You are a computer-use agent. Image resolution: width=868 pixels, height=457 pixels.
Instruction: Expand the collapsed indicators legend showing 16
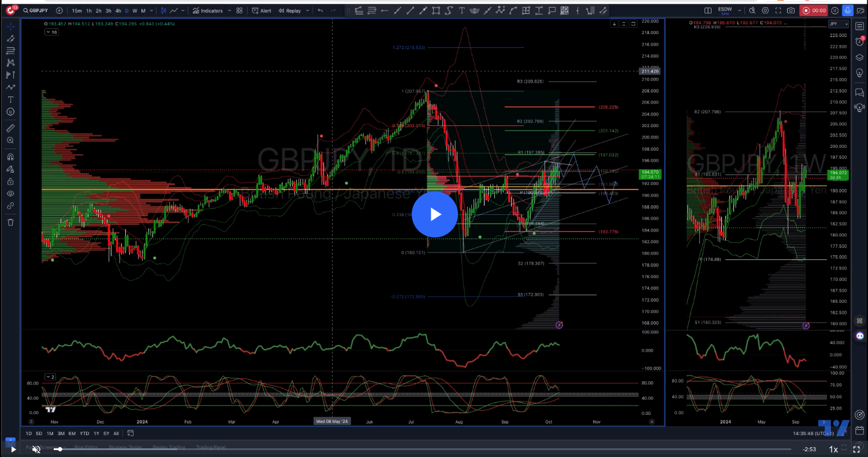(52, 32)
